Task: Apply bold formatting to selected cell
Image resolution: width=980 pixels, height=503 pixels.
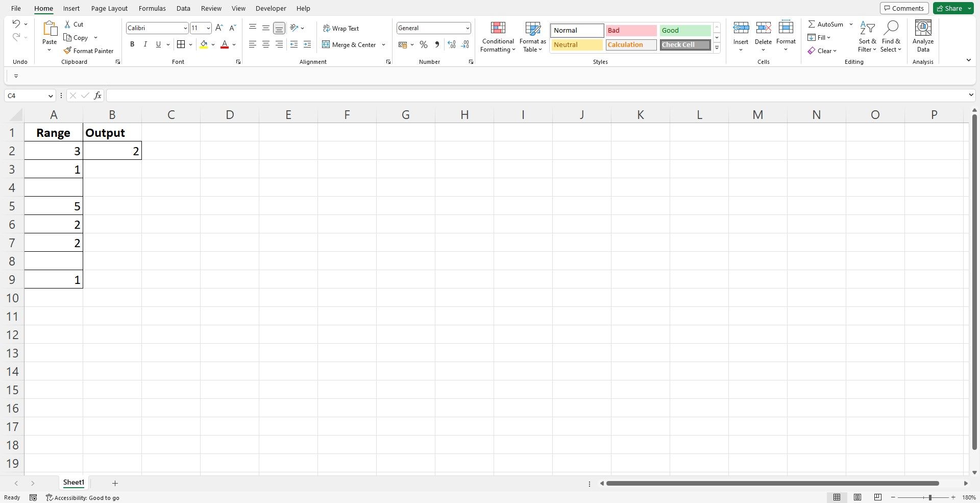Action: tap(132, 44)
